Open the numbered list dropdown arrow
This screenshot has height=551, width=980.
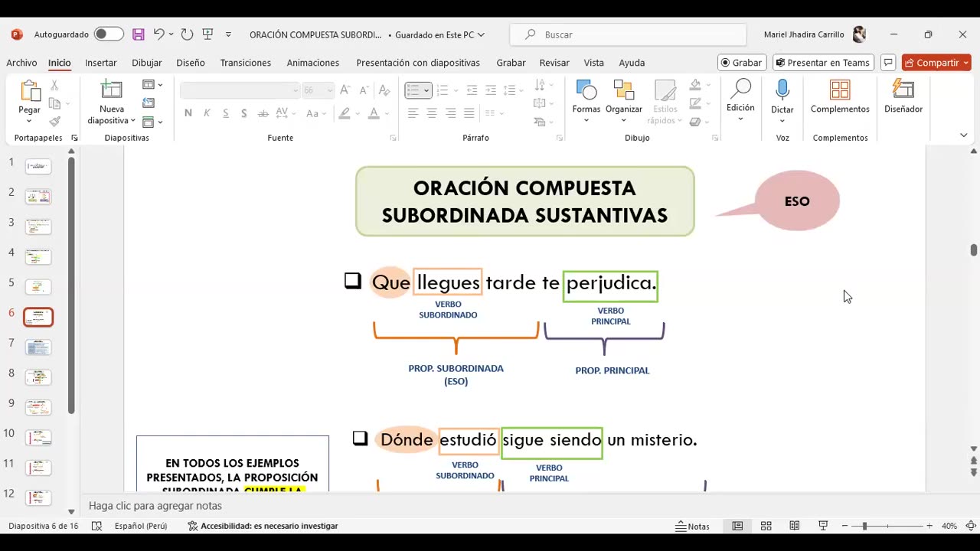456,90
